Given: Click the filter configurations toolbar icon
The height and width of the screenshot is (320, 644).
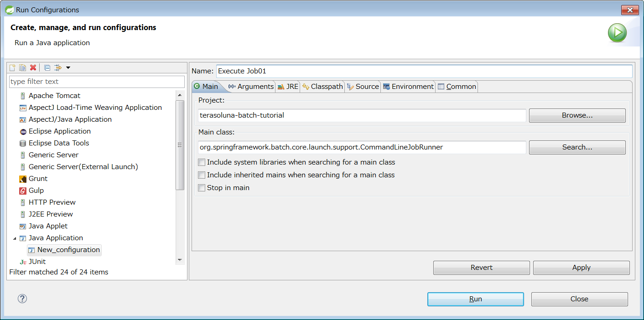Looking at the screenshot, I should (58, 67).
